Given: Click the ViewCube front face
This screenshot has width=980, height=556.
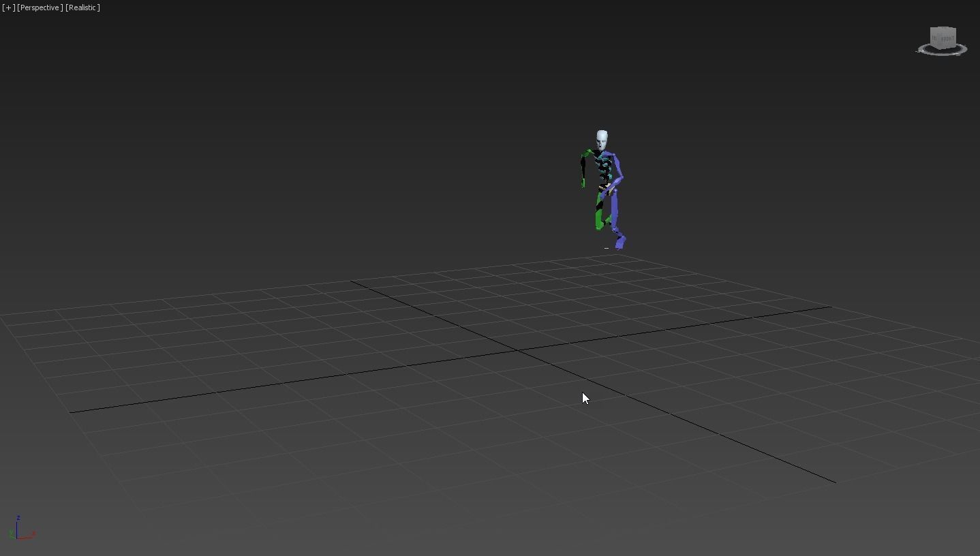Looking at the screenshot, I should click(947, 40).
